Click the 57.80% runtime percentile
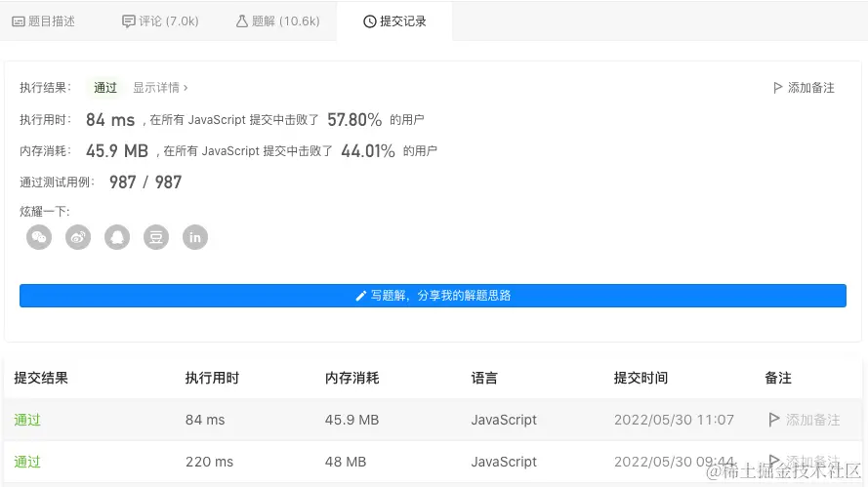This screenshot has height=487, width=868. [x=354, y=119]
